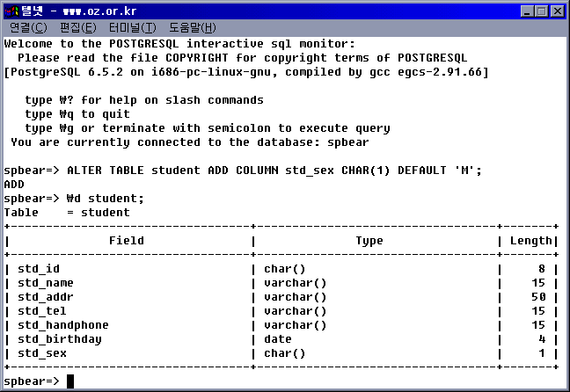Click the std_id field name
570x392 pixels.
39,269
